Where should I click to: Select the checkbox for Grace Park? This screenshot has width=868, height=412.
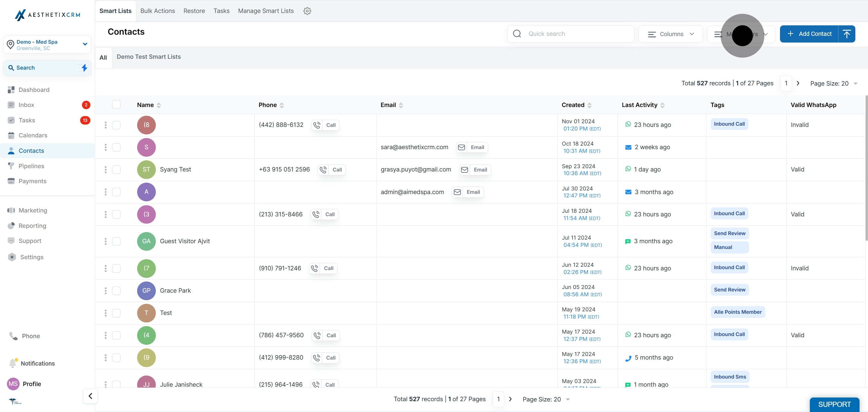(116, 291)
